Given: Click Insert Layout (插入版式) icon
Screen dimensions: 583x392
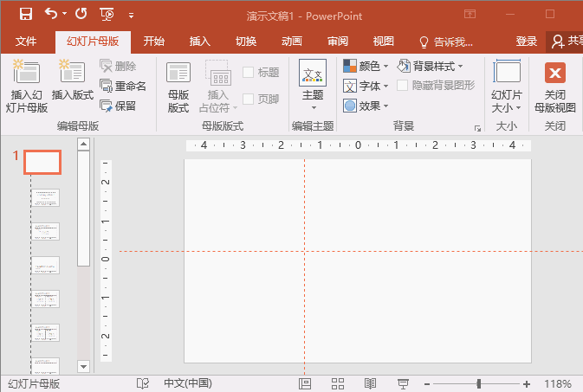Looking at the screenshot, I should (73, 80).
